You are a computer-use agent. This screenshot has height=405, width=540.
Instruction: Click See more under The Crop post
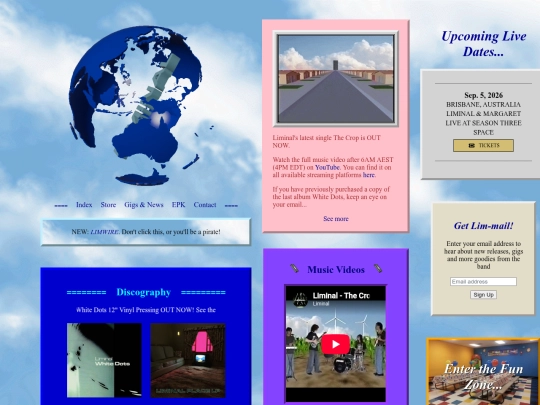click(x=336, y=219)
